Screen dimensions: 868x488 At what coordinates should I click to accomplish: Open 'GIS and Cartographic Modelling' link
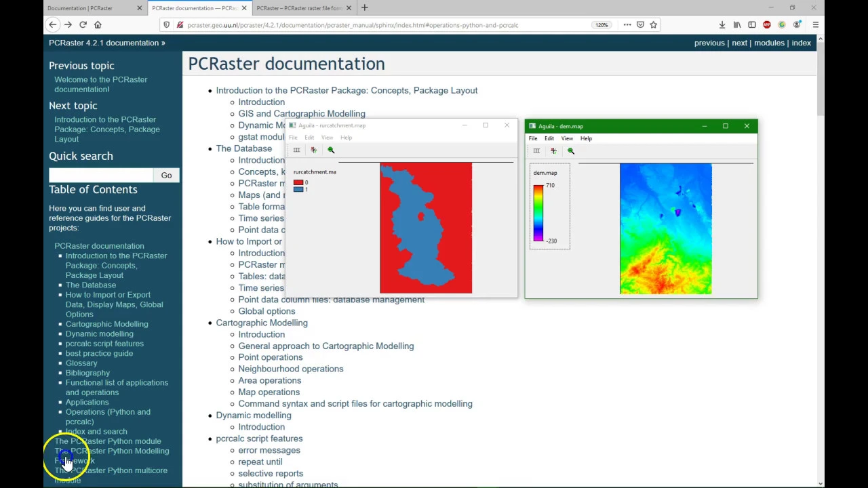point(302,114)
